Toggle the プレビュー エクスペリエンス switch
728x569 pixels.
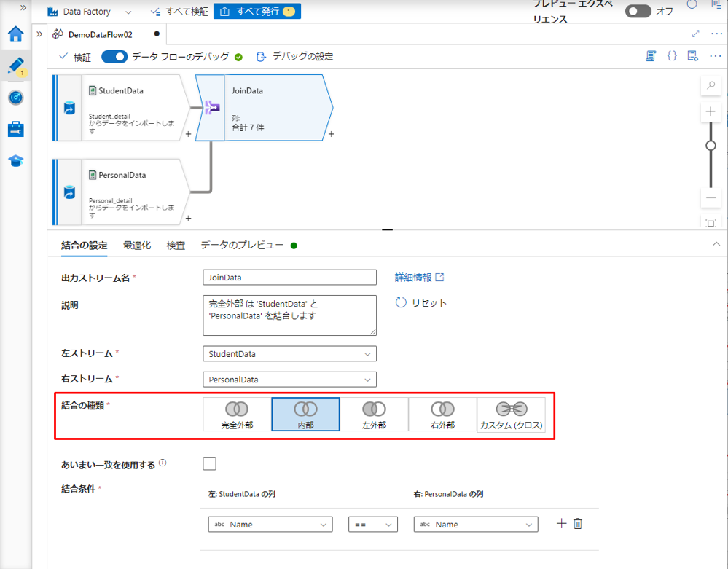[638, 11]
